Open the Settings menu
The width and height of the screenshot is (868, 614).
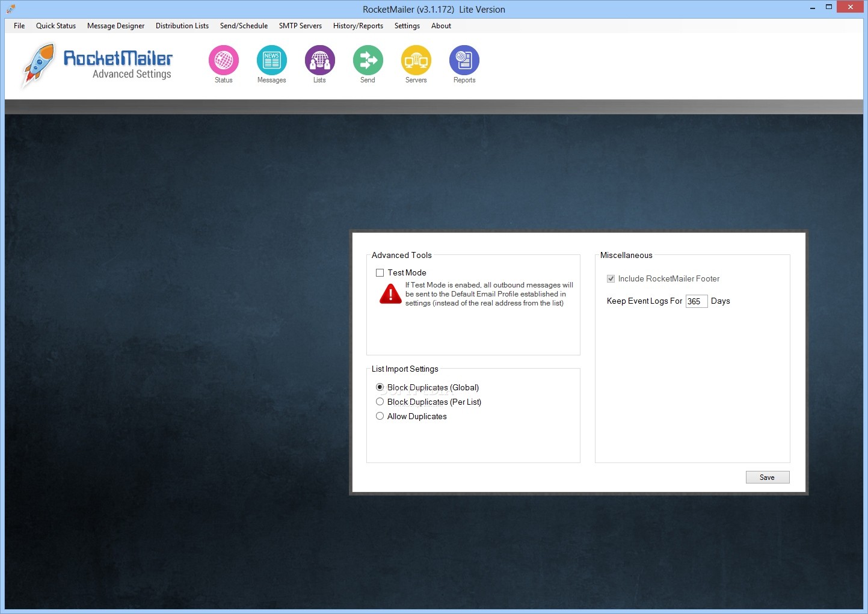click(x=407, y=26)
